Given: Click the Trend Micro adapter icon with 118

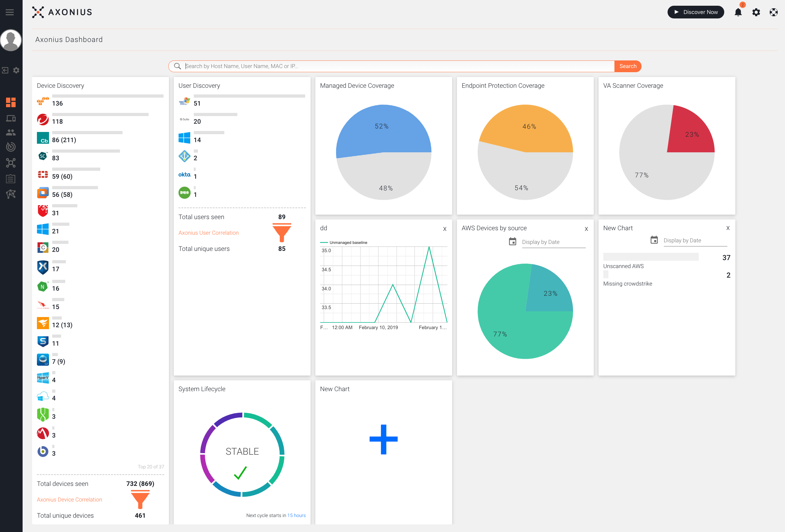Looking at the screenshot, I should point(43,120).
